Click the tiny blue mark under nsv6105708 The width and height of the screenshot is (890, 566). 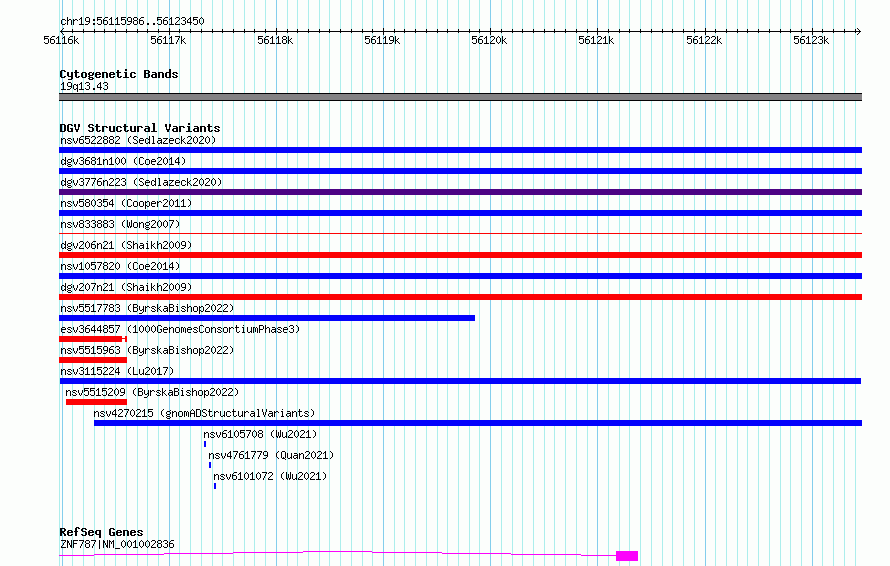[205, 444]
